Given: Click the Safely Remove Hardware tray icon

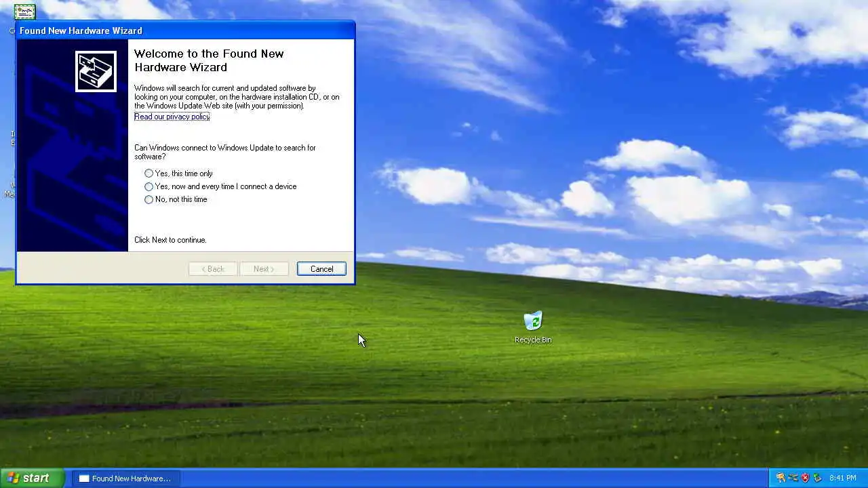Looking at the screenshot, I should point(817,478).
